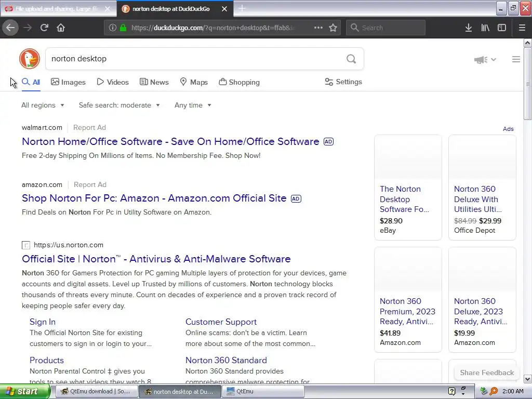Open the Firefox home page icon
This screenshot has width=532, height=399.
(x=61, y=28)
